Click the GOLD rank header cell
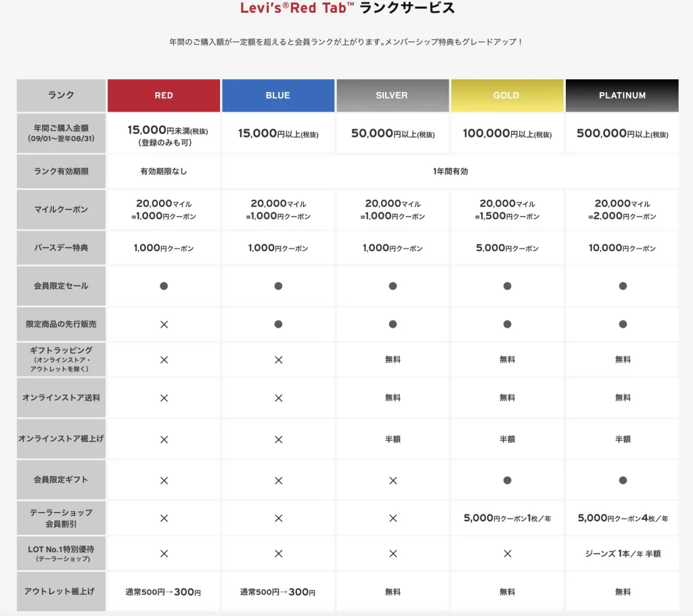Viewport: 693px width, 616px height. click(x=506, y=95)
